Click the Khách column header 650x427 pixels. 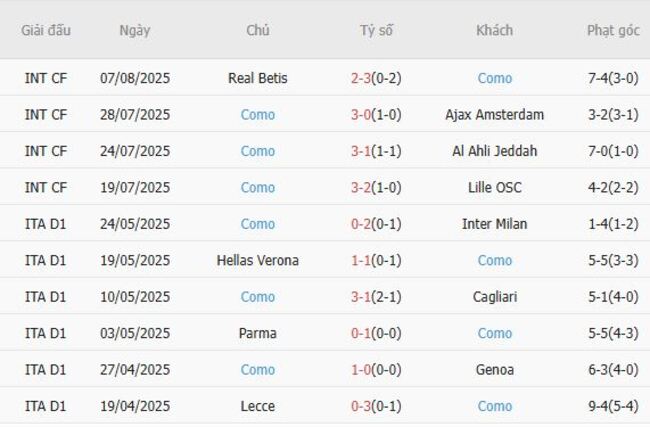tap(494, 30)
